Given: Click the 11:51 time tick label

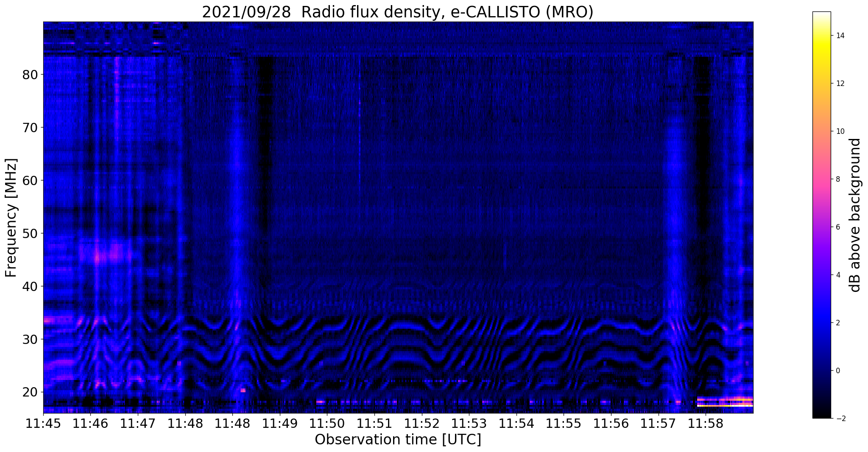Looking at the screenshot, I should 374,423.
